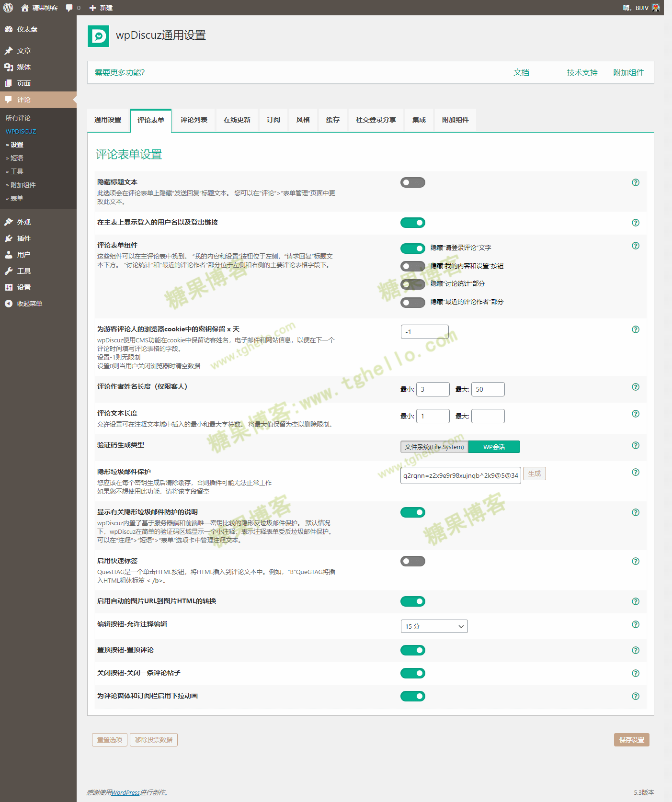
Task: Open 所有评论 submenu item
Action: (x=18, y=118)
